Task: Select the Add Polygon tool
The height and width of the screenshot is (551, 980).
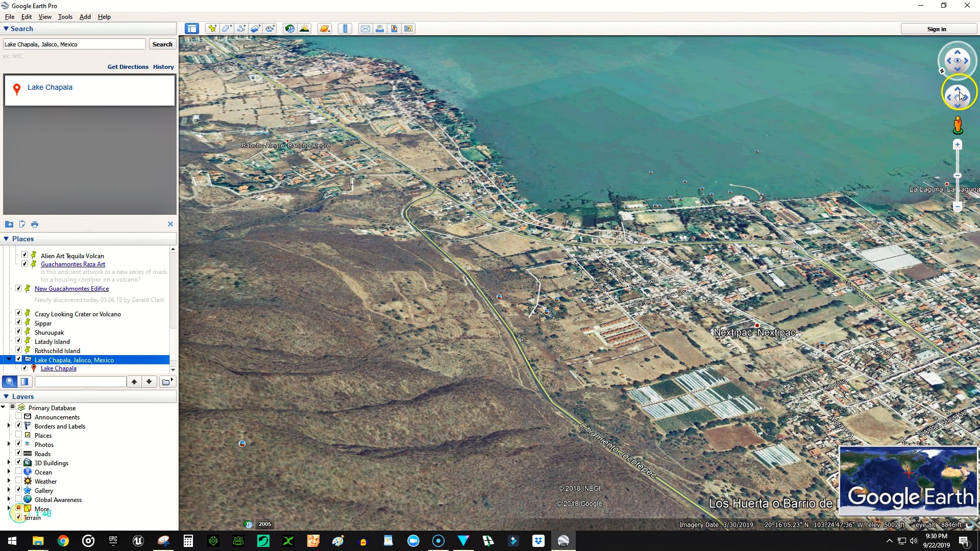Action: (227, 29)
